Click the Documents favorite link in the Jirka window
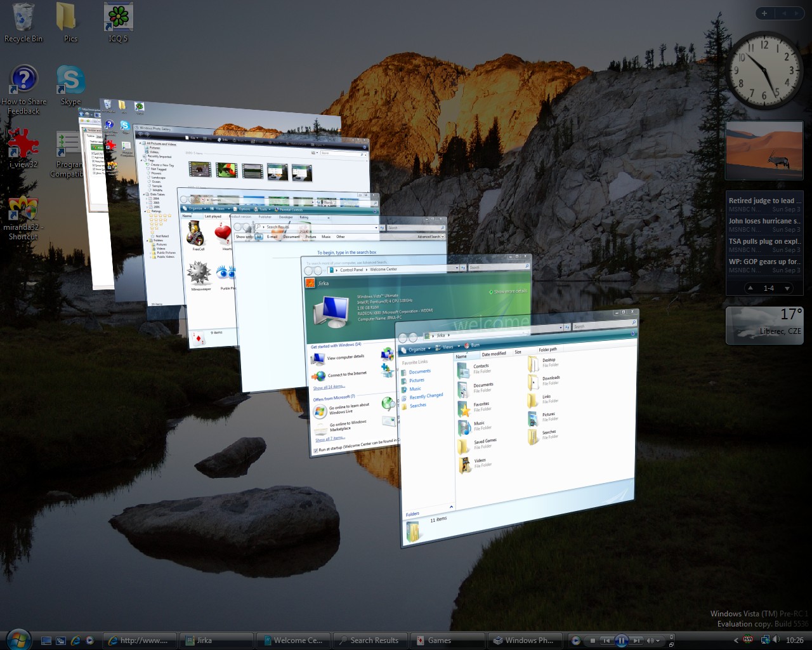Image resolution: width=812 pixels, height=650 pixels. coord(419,371)
